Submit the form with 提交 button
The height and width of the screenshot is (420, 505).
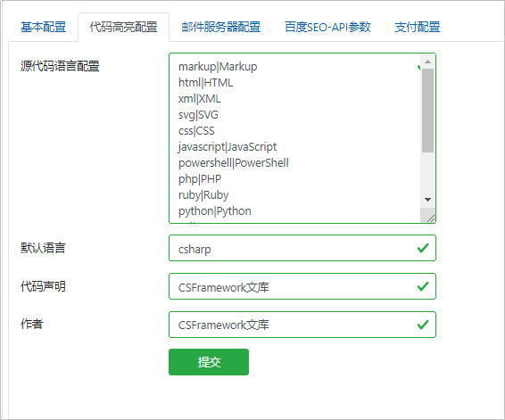coord(209,362)
